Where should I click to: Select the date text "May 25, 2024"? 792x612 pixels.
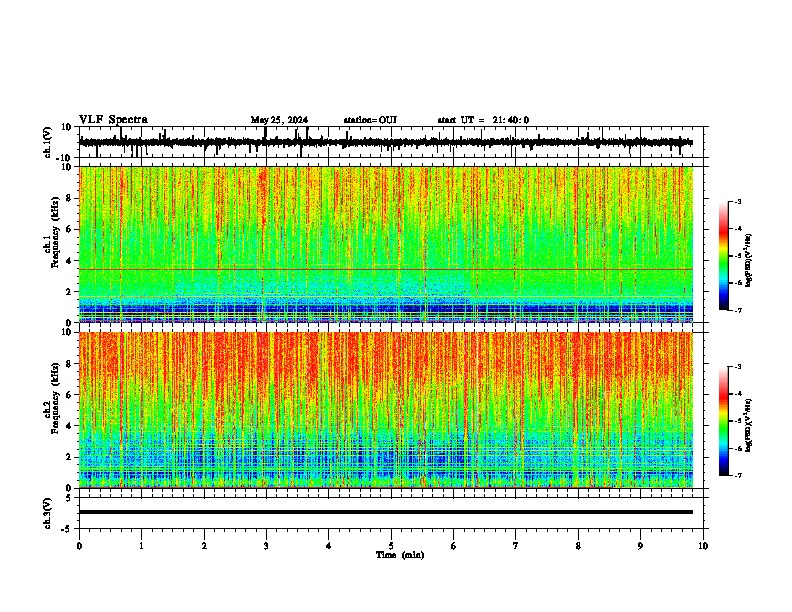pyautogui.click(x=279, y=120)
